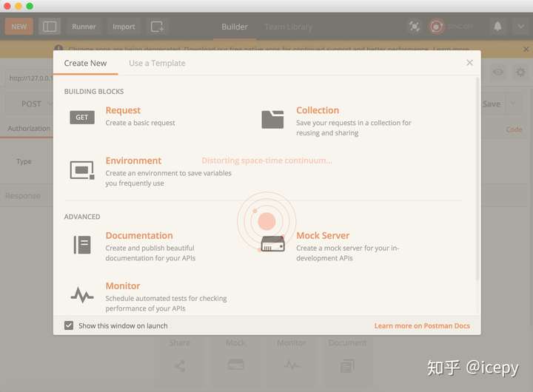Create a Monitor
Image resolution: width=533 pixels, height=392 pixels.
tap(123, 285)
